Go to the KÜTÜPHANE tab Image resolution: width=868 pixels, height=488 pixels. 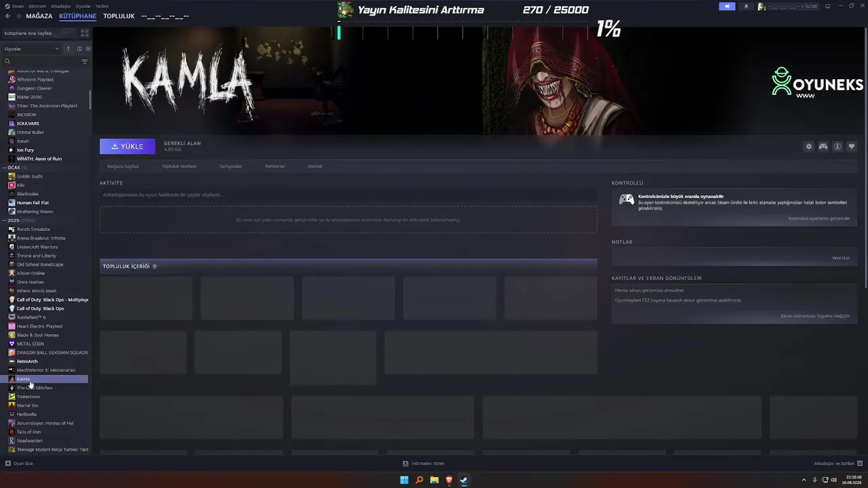(77, 16)
